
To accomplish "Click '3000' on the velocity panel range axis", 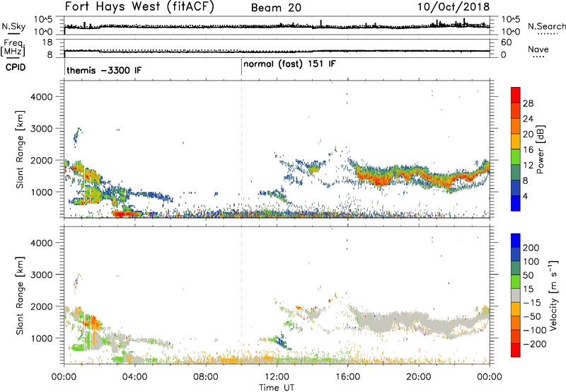I will [42, 275].
